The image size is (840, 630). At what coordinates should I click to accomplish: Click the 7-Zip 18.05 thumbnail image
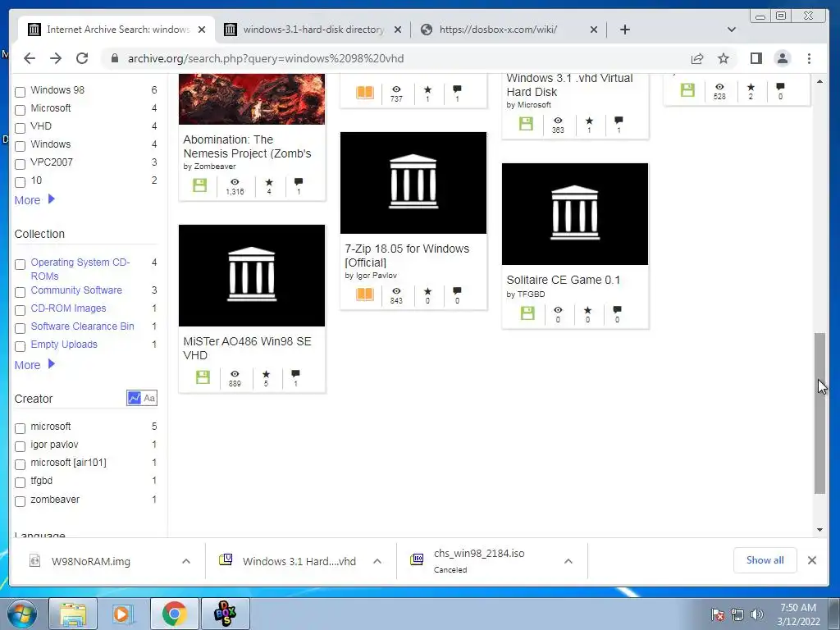click(x=413, y=183)
